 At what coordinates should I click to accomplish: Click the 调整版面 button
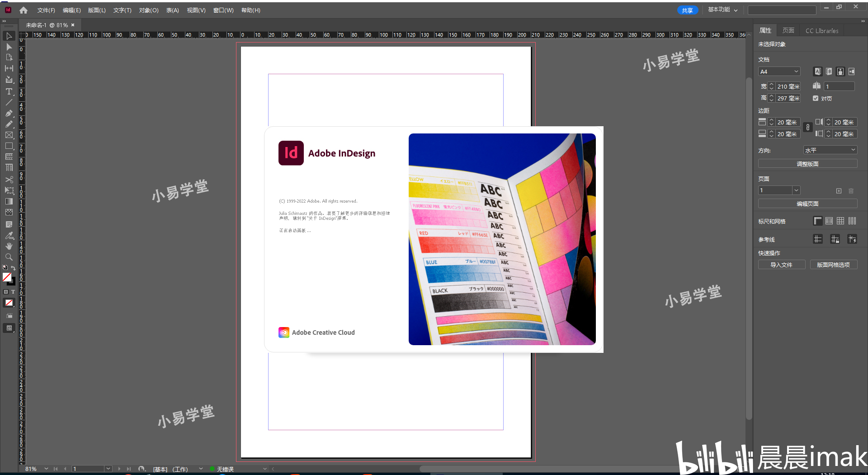(x=807, y=164)
